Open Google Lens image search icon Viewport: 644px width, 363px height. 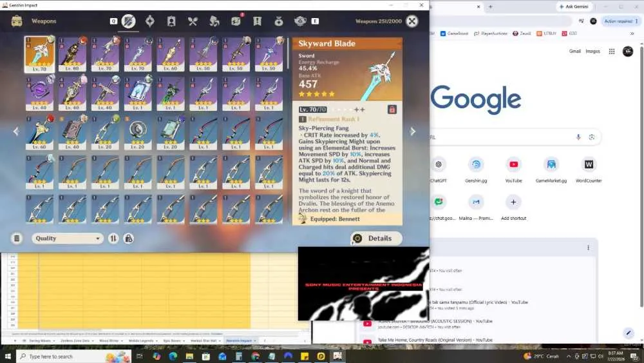click(x=591, y=137)
